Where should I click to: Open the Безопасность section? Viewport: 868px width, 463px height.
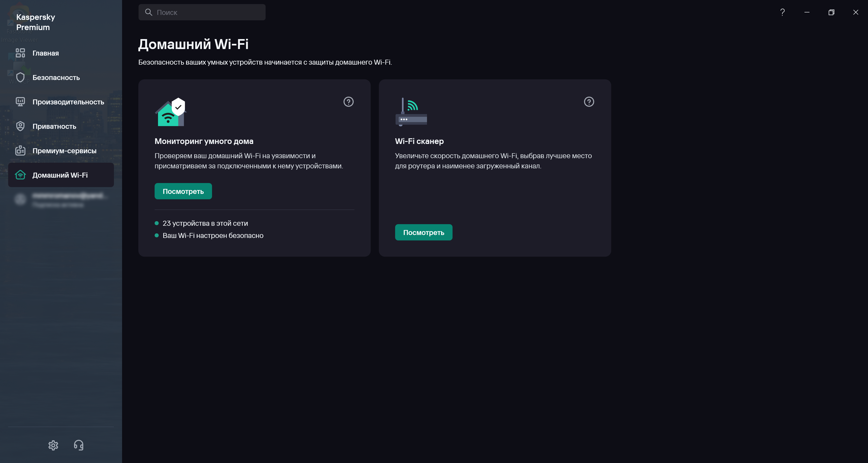click(x=56, y=78)
